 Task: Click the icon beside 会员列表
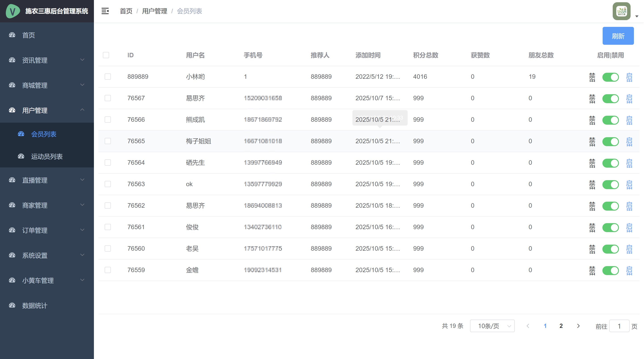click(x=21, y=134)
